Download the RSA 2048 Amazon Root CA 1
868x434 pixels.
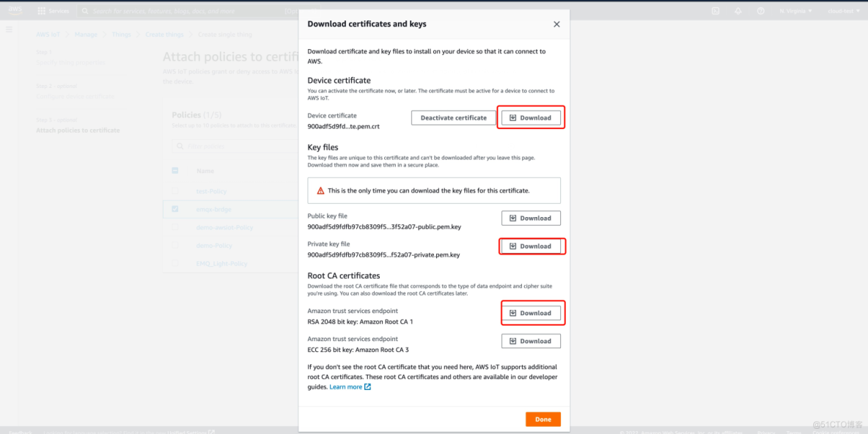coord(531,313)
